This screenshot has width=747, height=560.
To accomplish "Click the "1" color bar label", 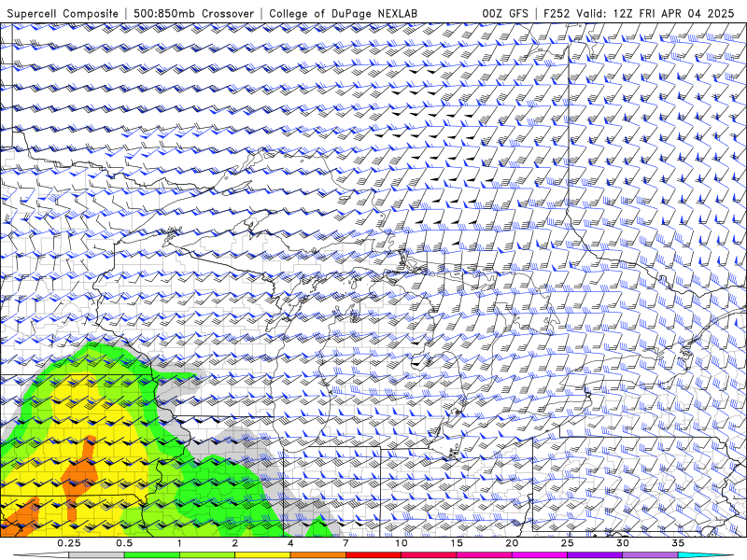I will tap(179, 543).
